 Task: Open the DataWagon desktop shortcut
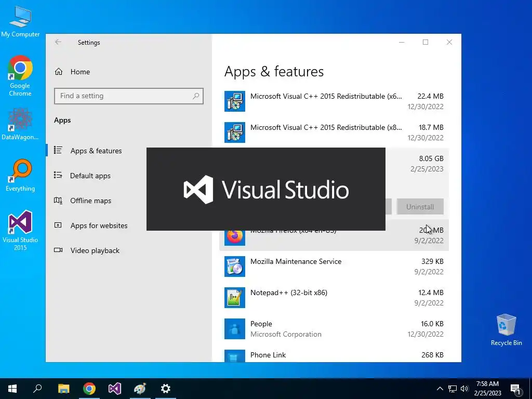pos(20,124)
